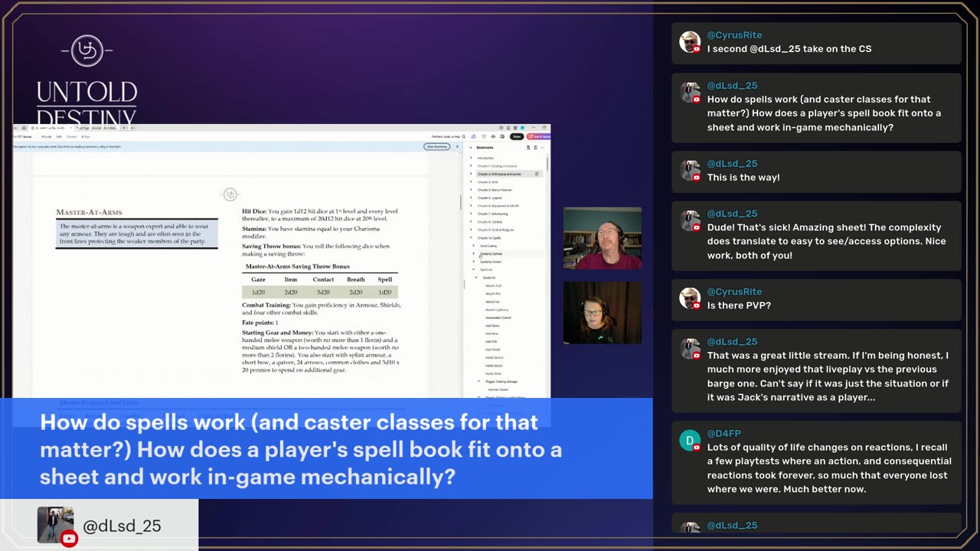Image resolution: width=980 pixels, height=551 pixels.
Task: Click the Add bookmark icon in Bookmarks header
Action: click(528, 148)
